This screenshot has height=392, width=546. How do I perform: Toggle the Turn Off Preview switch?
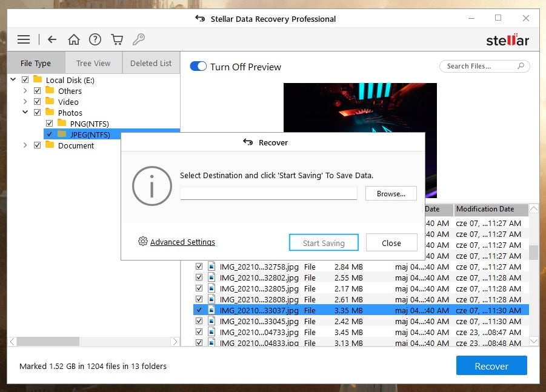(x=198, y=66)
